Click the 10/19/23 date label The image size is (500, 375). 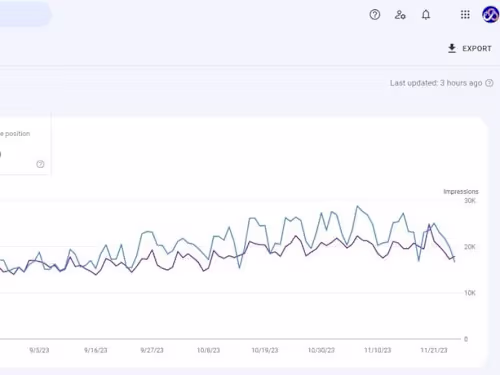click(x=265, y=350)
